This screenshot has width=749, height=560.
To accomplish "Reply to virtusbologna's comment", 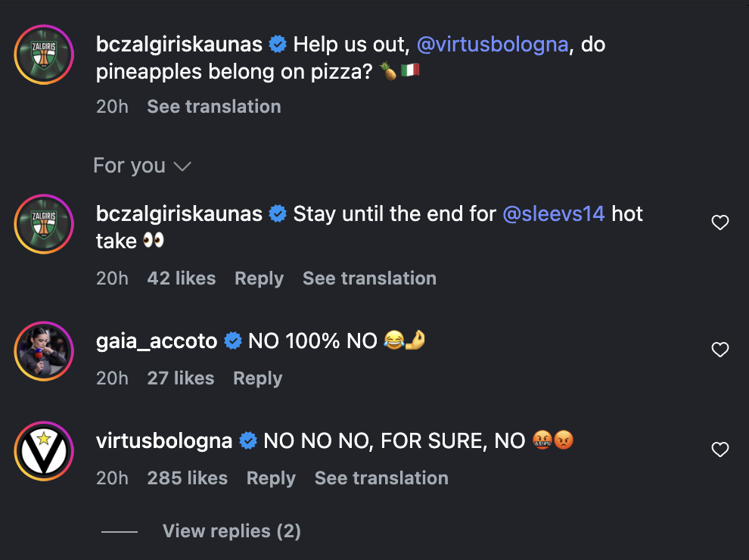I will (x=271, y=478).
